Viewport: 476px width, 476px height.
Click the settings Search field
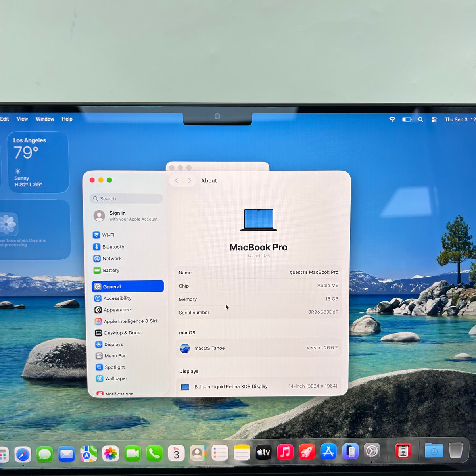127,199
